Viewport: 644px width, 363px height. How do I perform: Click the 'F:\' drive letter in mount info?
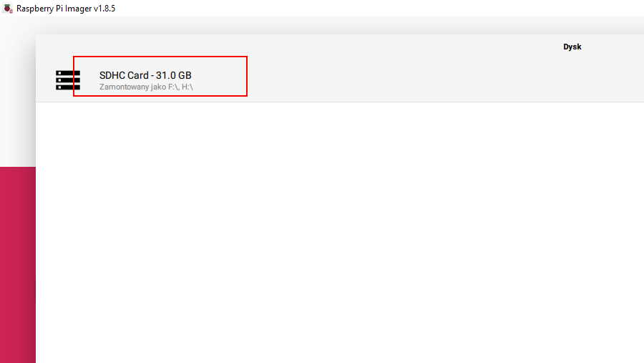(x=173, y=87)
